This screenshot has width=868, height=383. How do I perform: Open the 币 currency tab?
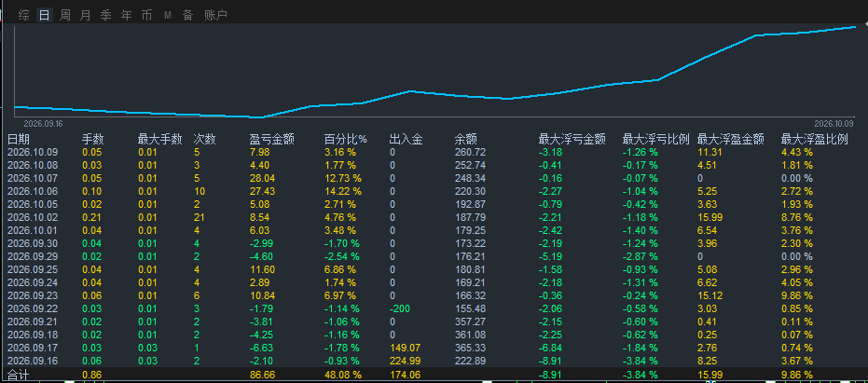(146, 16)
